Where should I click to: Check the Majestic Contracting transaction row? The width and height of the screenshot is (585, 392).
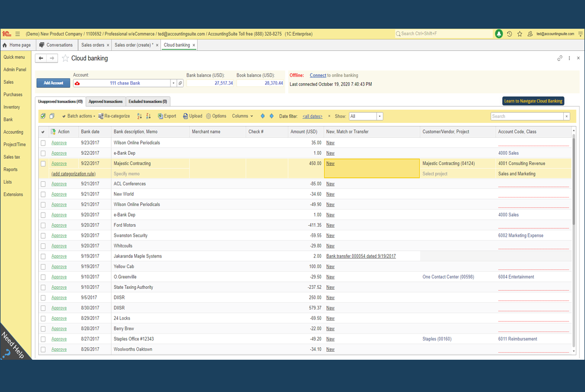(x=43, y=164)
